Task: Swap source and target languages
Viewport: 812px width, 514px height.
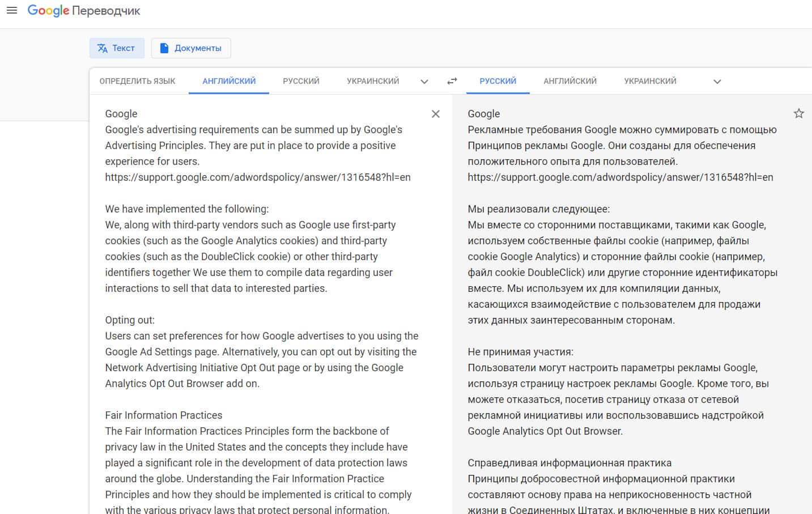Action: [x=452, y=81]
